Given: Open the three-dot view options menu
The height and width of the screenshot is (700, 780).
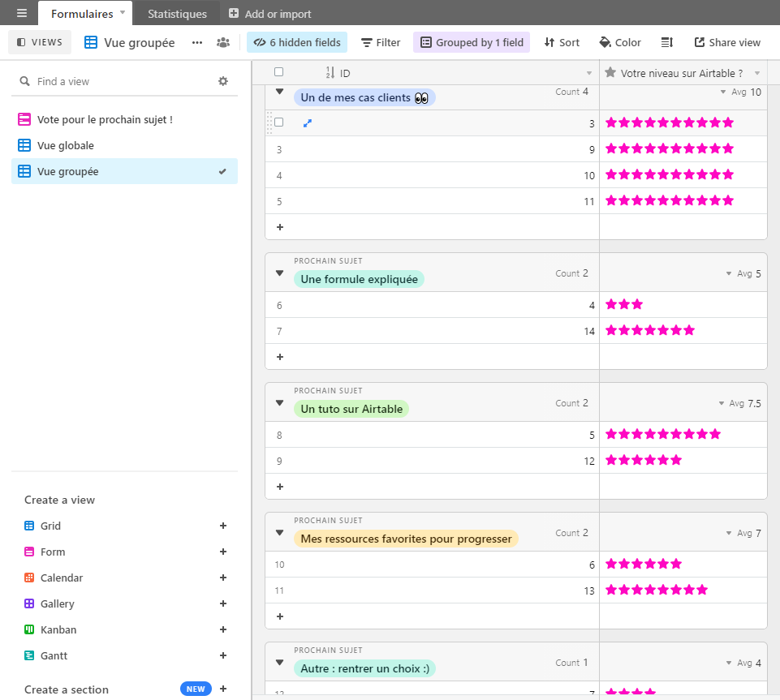Looking at the screenshot, I should pos(197,42).
